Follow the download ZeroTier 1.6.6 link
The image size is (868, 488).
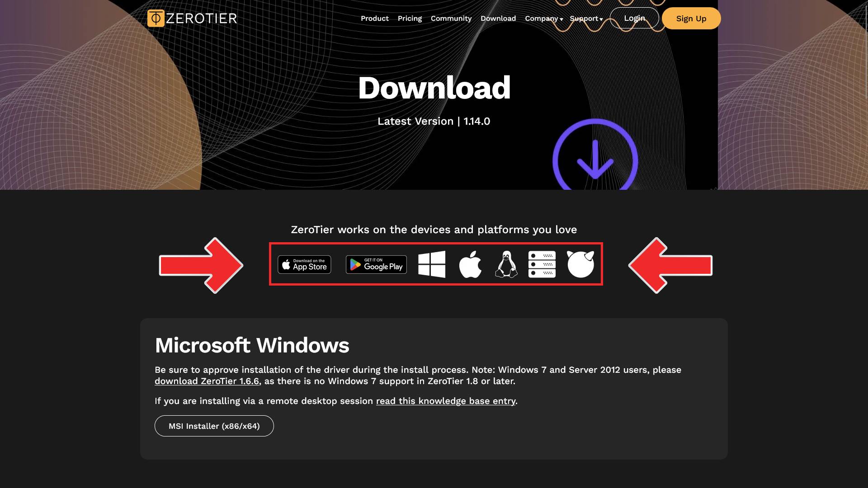[x=207, y=381]
